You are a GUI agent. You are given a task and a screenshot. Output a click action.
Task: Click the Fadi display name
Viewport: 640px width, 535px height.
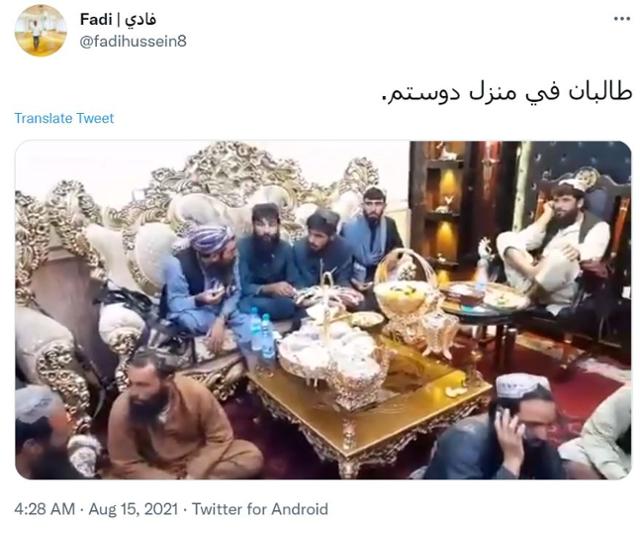[96, 19]
